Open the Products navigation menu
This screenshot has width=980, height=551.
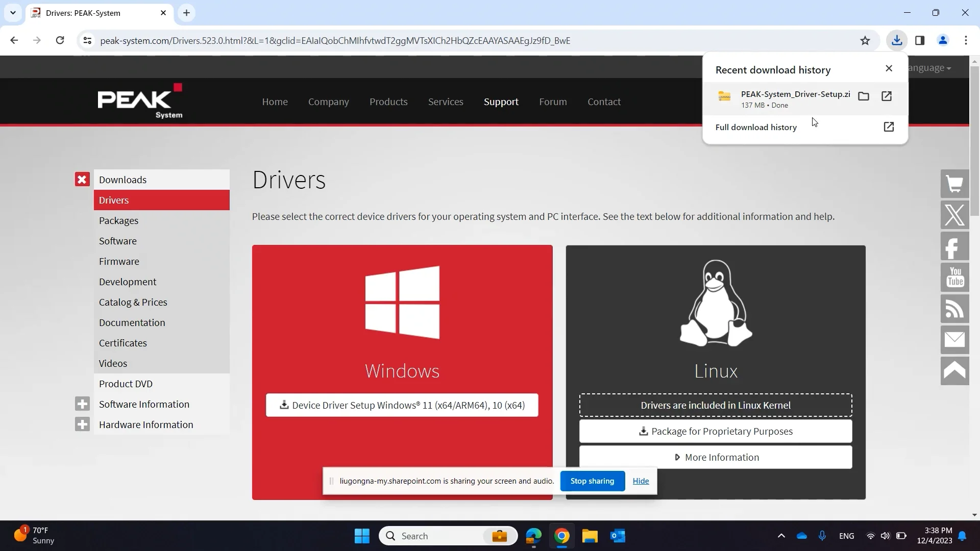(x=388, y=102)
